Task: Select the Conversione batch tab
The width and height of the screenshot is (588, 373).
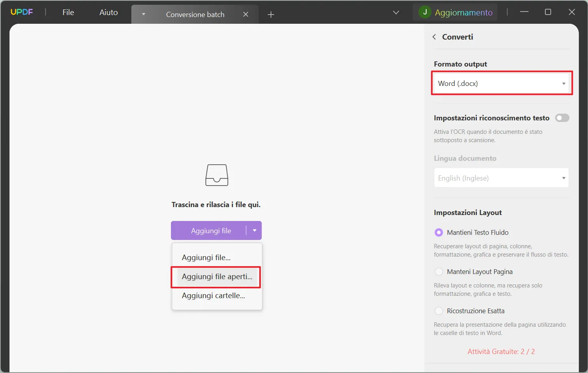Action: pos(195,14)
